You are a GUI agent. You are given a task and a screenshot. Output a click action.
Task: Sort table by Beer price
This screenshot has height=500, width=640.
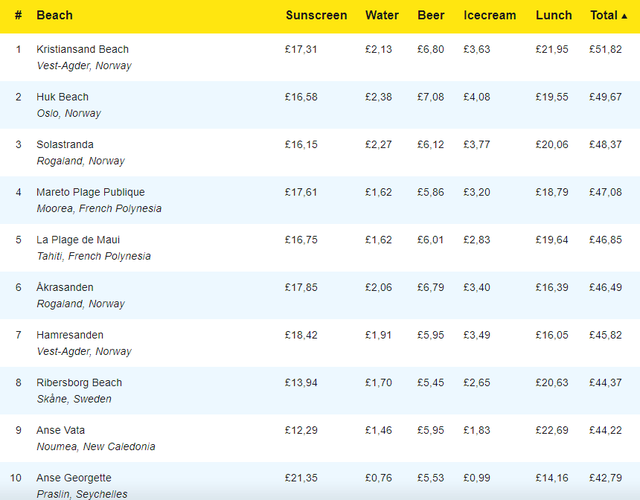pos(431,15)
